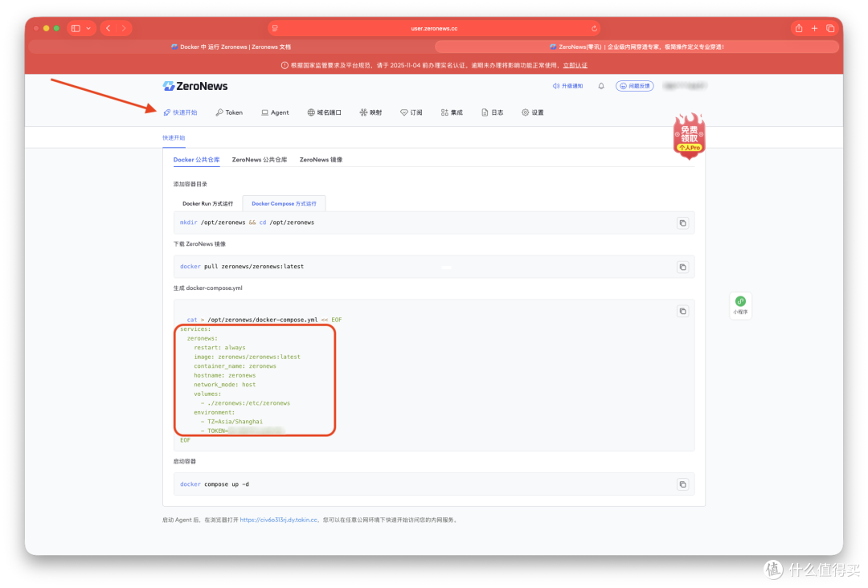Viewport: 868px width, 588px height.
Task: Click the 升级通知 upgrade notice link
Action: (568, 86)
